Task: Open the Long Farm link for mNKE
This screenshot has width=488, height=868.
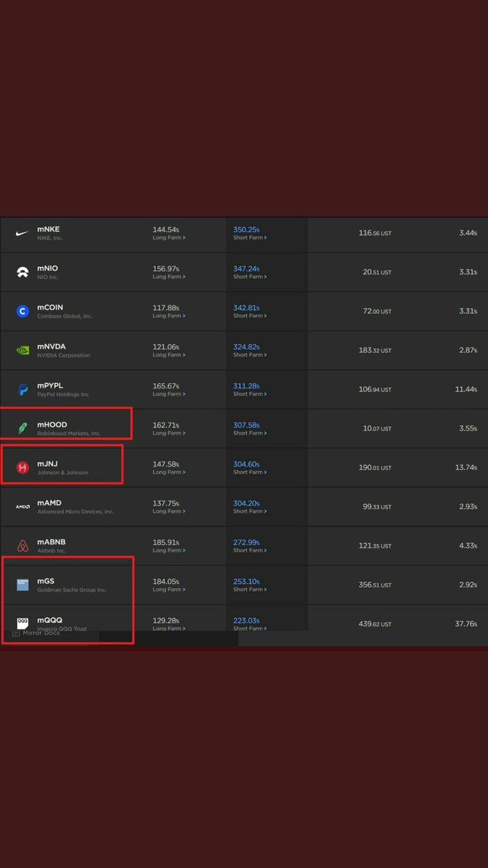Action: 168,238
